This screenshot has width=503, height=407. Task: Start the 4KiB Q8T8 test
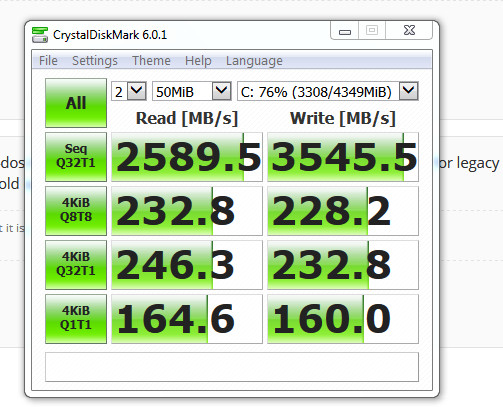[76, 211]
